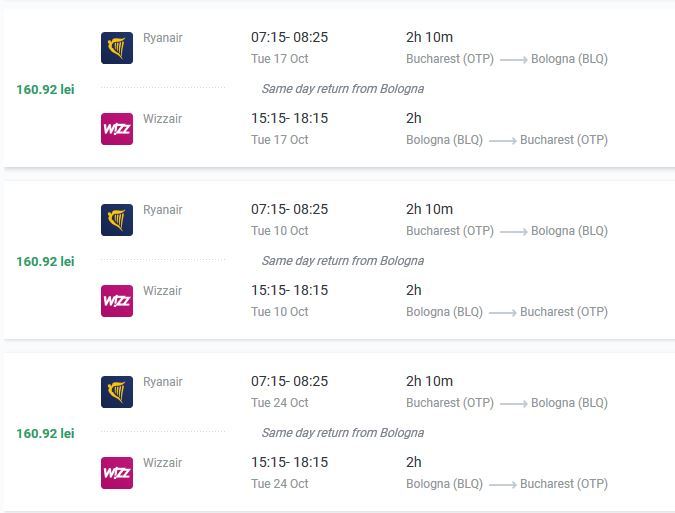Click the Bucharest to Bologna route on 17 Oct
The width and height of the screenshot is (675, 513).
pos(507,59)
